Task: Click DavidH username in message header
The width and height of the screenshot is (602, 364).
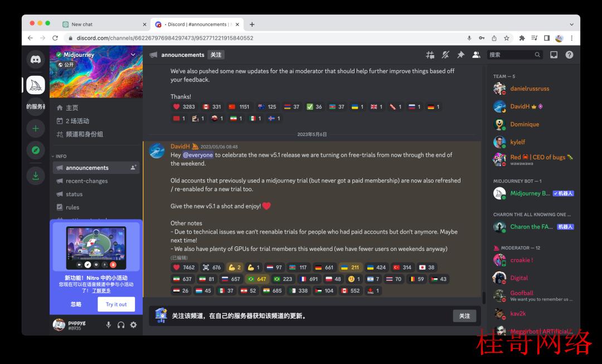Action: click(x=180, y=146)
